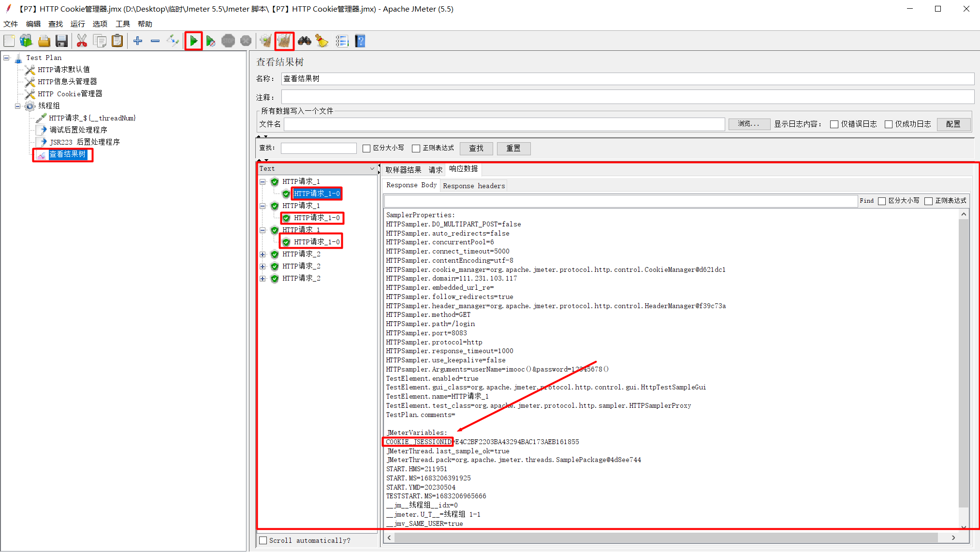The height and width of the screenshot is (552, 980).
Task: Start the test with green play icon
Action: [x=193, y=41]
